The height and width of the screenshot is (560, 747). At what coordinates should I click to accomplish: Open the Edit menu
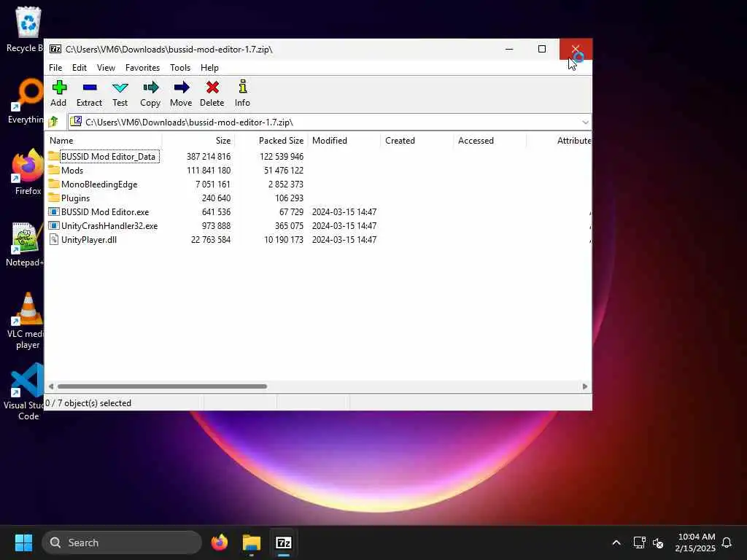[x=79, y=68]
